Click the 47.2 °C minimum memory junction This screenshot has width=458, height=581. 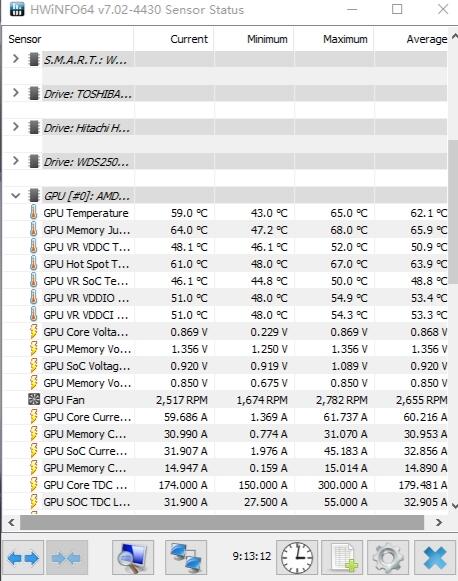[269, 230]
